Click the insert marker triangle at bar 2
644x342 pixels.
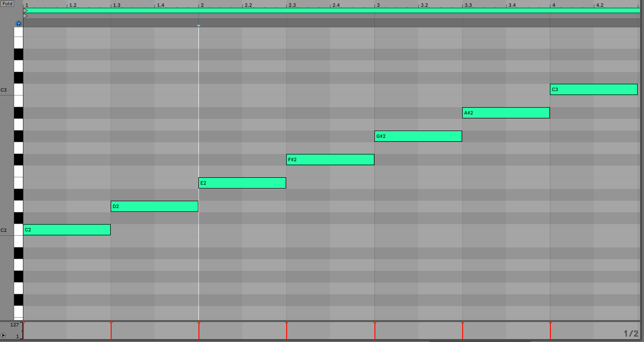pyautogui.click(x=198, y=25)
